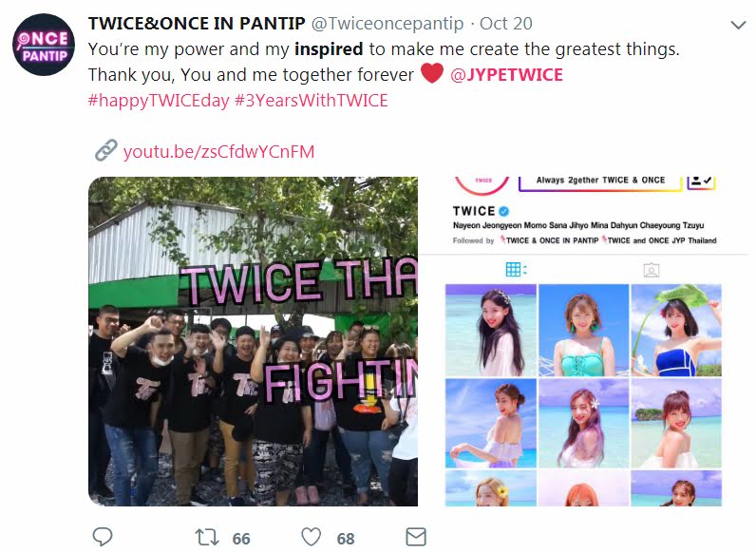
Task: Open TWICE&ONCE IN PANTIP account name
Action: [x=197, y=23]
